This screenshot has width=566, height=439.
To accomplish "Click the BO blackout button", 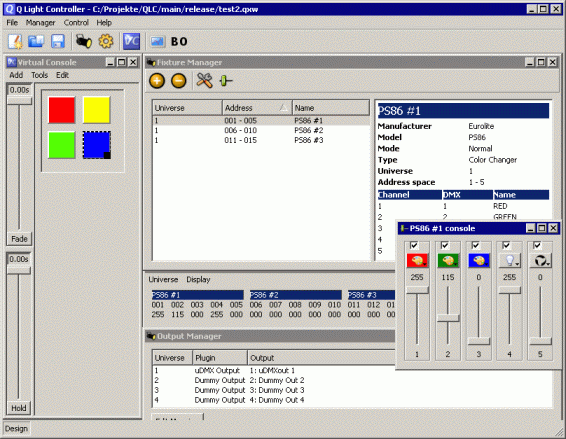I will tap(179, 42).
